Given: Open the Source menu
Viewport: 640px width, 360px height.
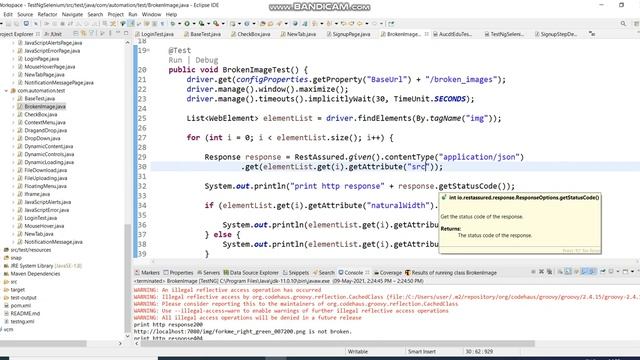Looking at the screenshot, I should pos(25,14).
